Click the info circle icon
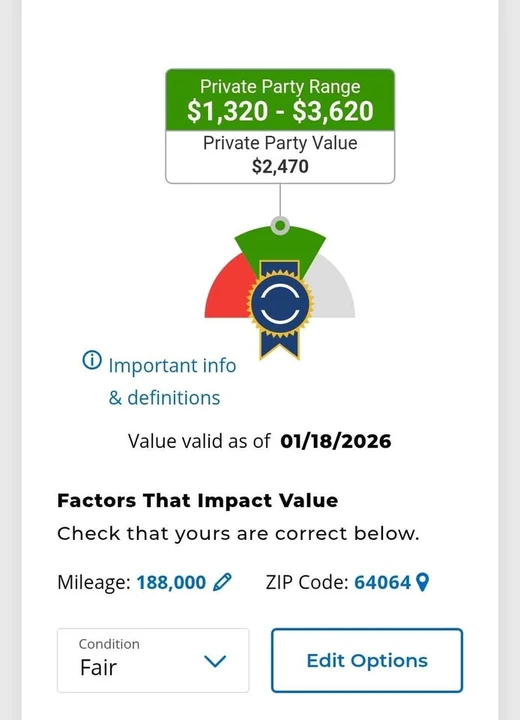This screenshot has height=720, width=520. (x=92, y=360)
